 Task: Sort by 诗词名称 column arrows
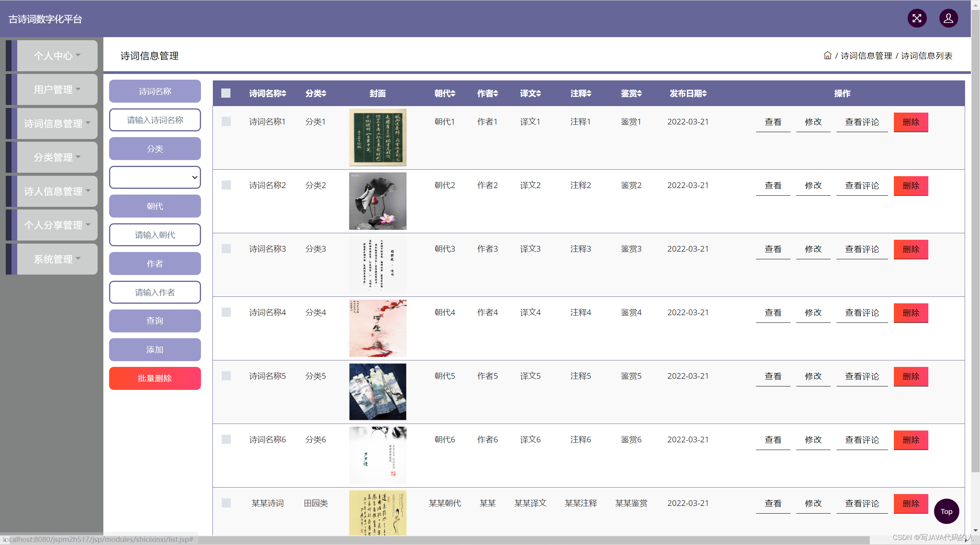[284, 93]
